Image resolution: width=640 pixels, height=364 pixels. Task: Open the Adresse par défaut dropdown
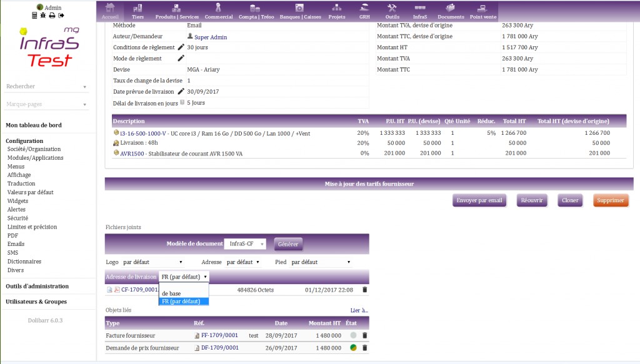(x=243, y=262)
